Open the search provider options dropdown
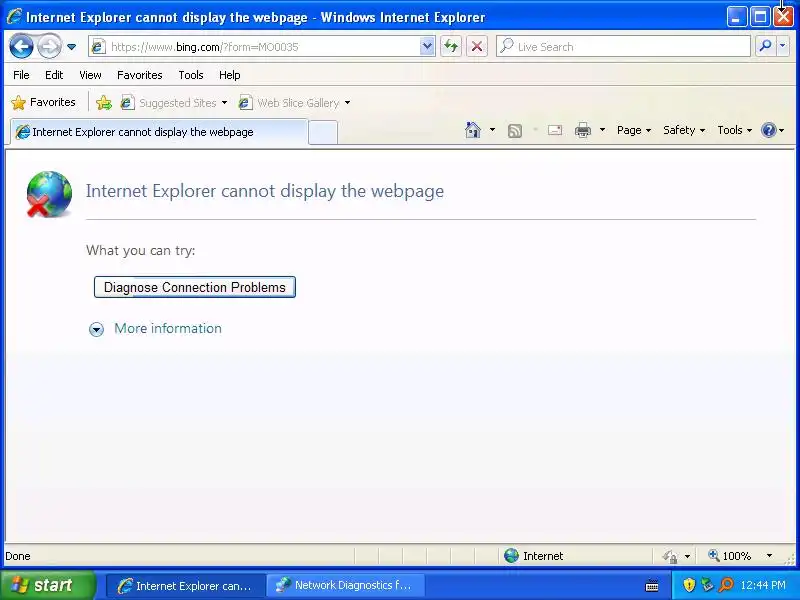This screenshot has height=600, width=800. click(783, 47)
